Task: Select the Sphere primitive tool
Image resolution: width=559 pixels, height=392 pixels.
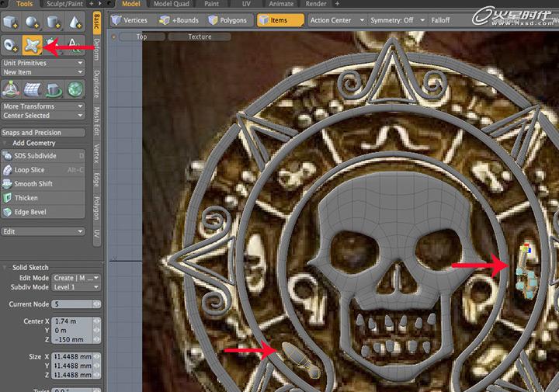Action: 33,23
